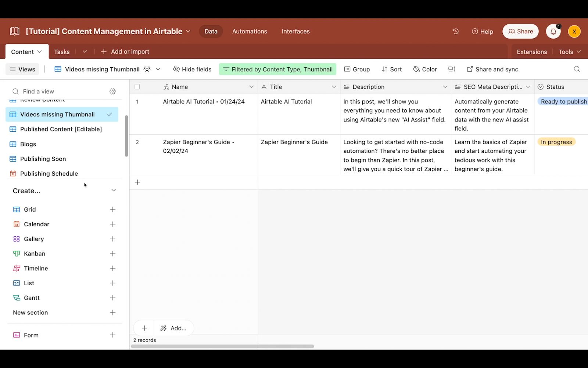
Task: Open Filtered by Content Type, Thumbnail
Action: [x=277, y=69]
